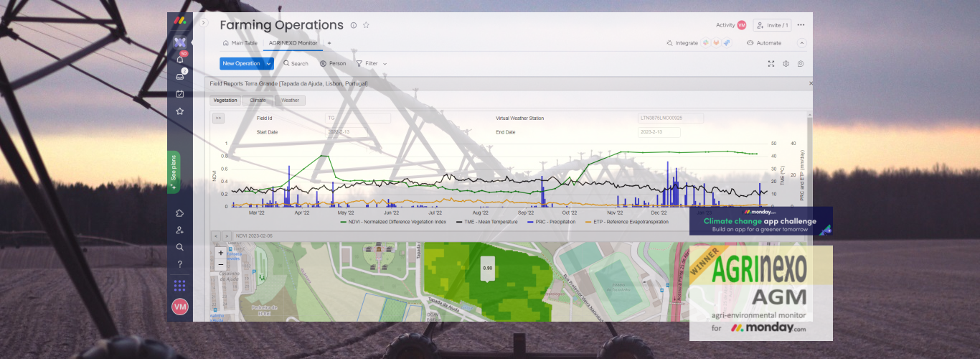Open the Integrate center
This screenshot has width=980, height=359.
click(682, 43)
